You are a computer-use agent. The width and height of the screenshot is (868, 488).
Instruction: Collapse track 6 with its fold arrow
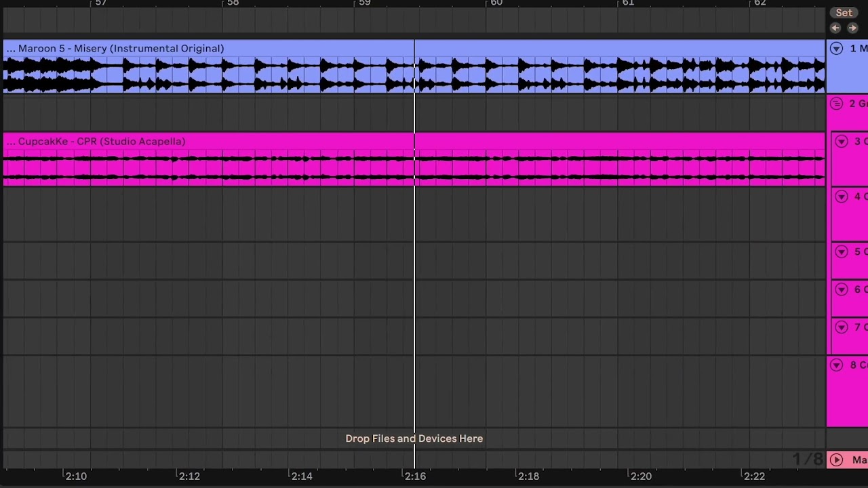tap(842, 289)
